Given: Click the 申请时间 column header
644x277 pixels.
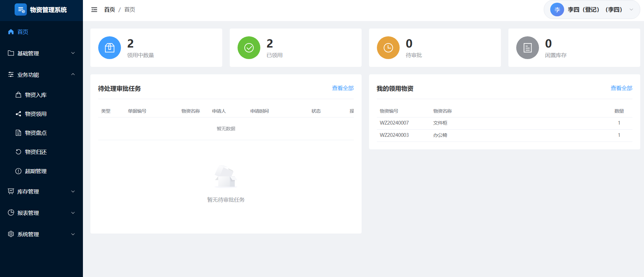Looking at the screenshot, I should point(259,111).
